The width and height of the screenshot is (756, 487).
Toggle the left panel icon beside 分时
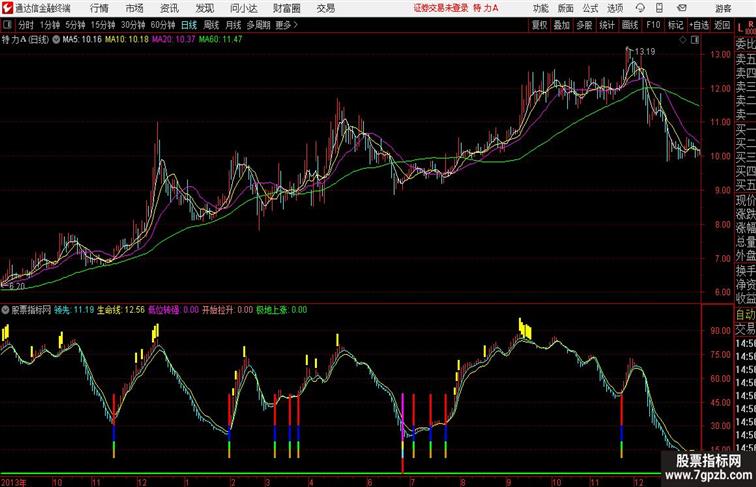pos(7,25)
